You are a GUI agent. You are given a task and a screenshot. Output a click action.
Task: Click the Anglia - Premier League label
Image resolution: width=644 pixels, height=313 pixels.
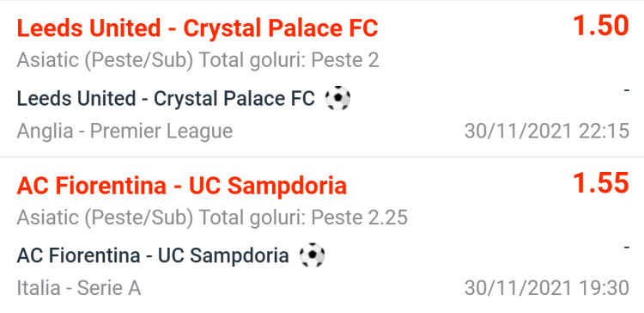click(x=125, y=132)
